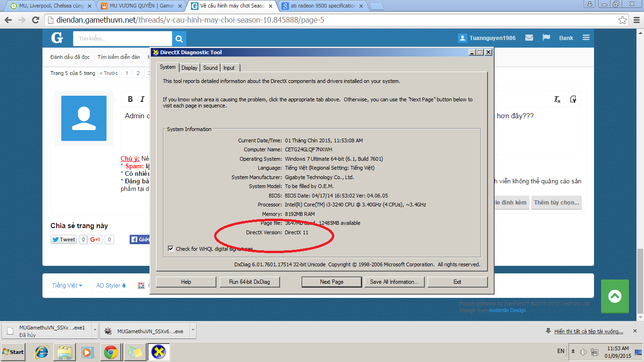Image resolution: width=644 pixels, height=362 pixels.
Task: Open the inbox envelope icon
Action: [x=529, y=38]
